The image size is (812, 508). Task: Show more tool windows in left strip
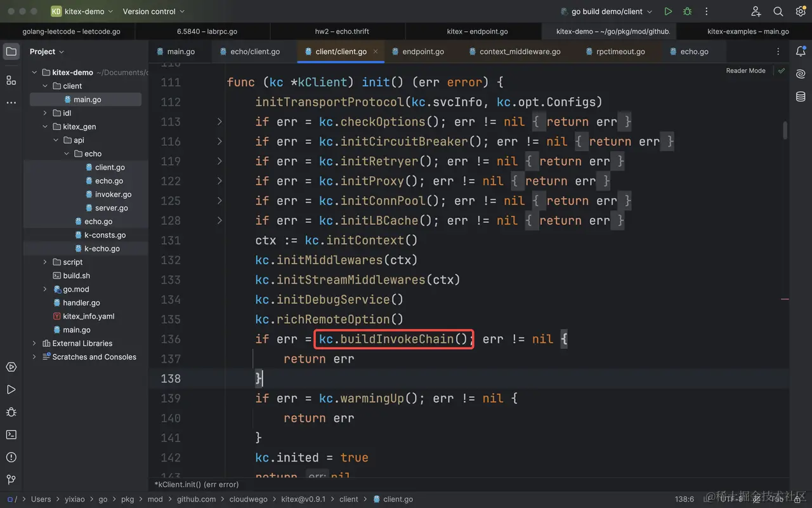coord(11,102)
